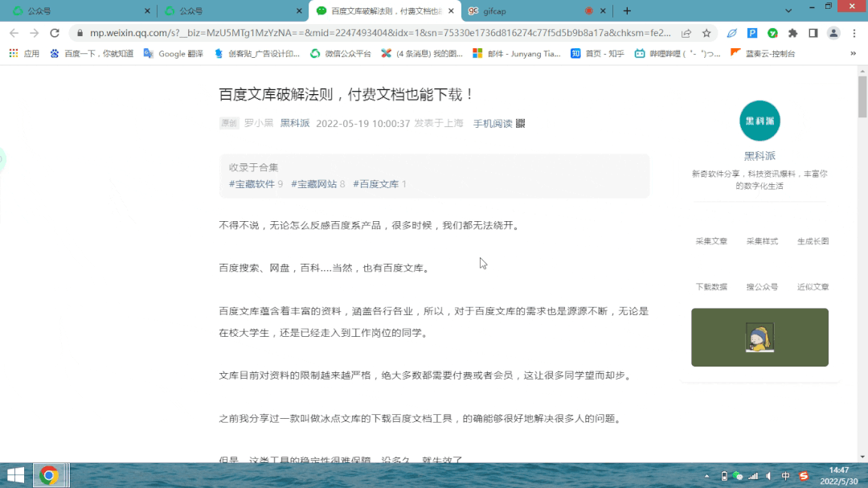This screenshot has width=868, height=488.
Task: Close the 百度文库破解法则 tab
Action: pos(451,10)
